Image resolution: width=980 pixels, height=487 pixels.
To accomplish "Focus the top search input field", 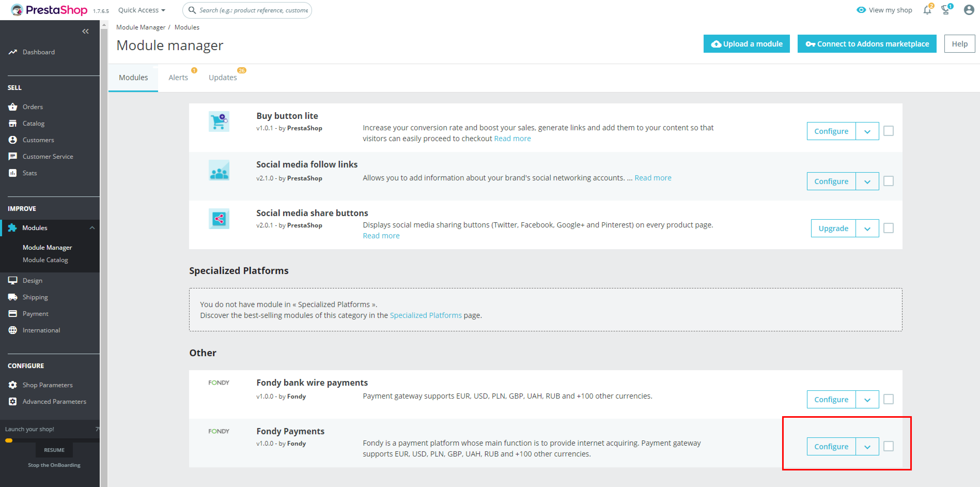I will tap(247, 10).
